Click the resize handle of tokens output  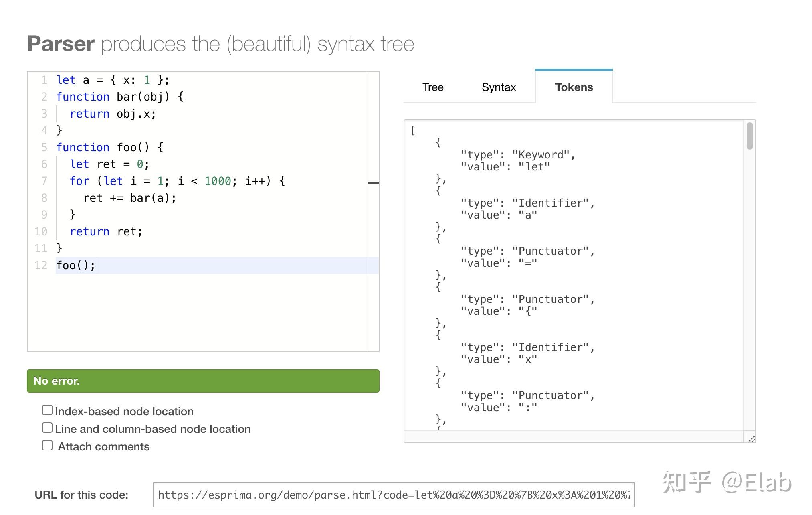(x=751, y=439)
